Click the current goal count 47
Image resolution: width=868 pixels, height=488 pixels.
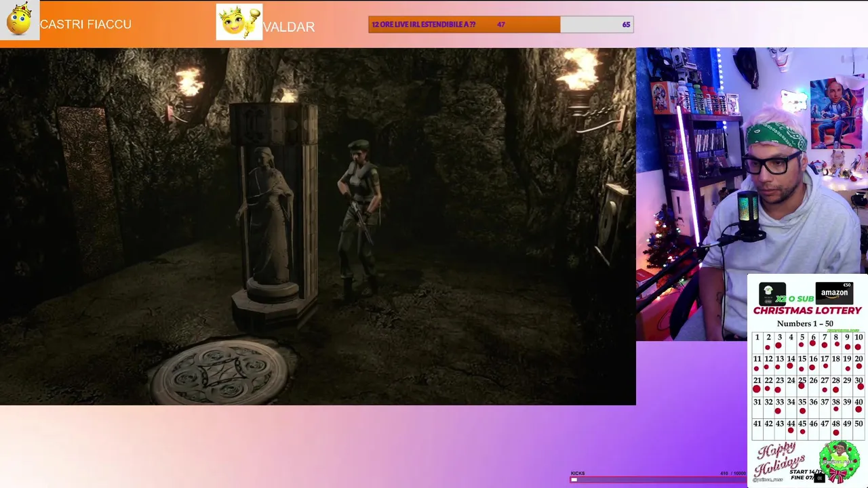500,24
